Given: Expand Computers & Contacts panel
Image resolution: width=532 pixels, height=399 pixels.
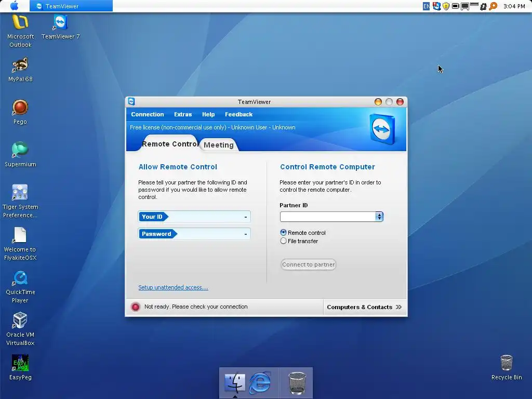Looking at the screenshot, I should click(x=364, y=307).
